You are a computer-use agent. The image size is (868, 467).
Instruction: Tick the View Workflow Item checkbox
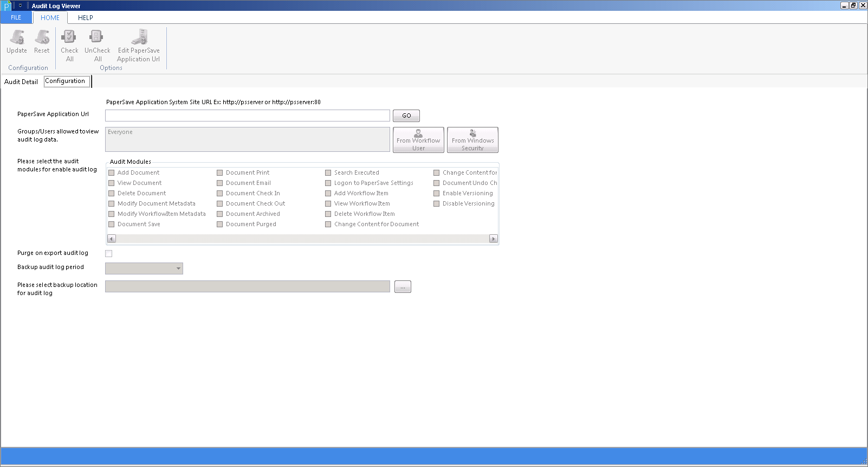[328, 203]
